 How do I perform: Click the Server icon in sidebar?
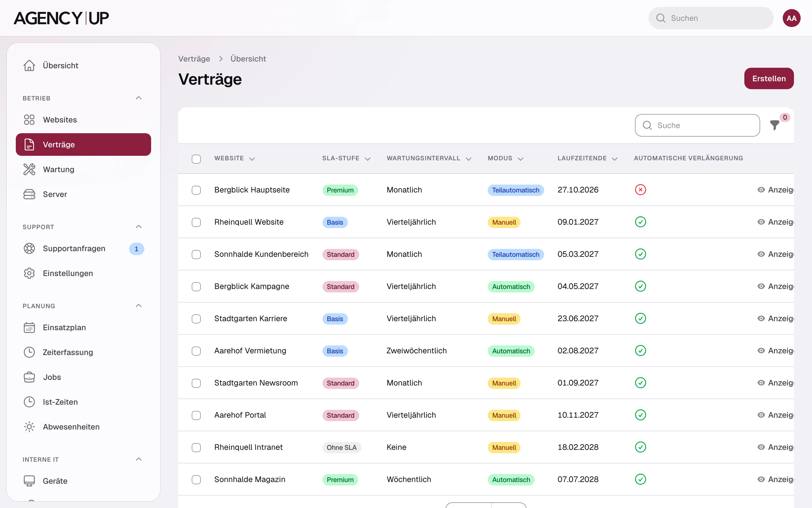coord(29,194)
